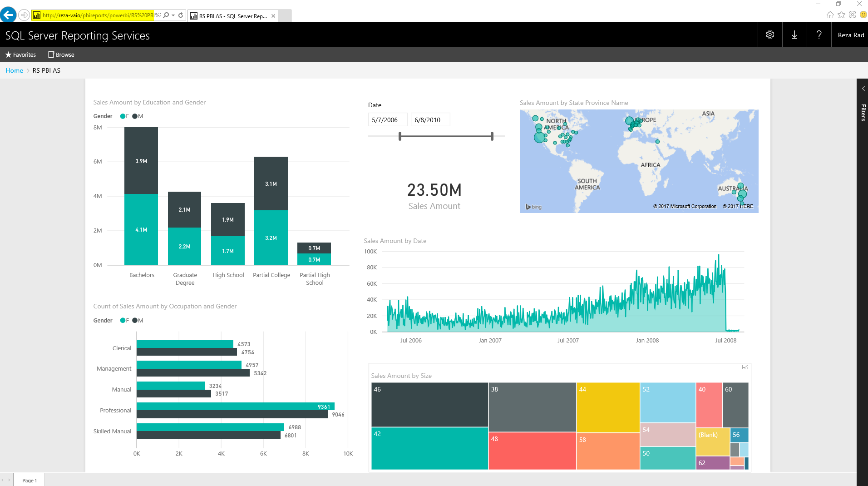Click the smiley feedback icon in browser toolbar
Screen dimensions: 868x486
[863, 15]
